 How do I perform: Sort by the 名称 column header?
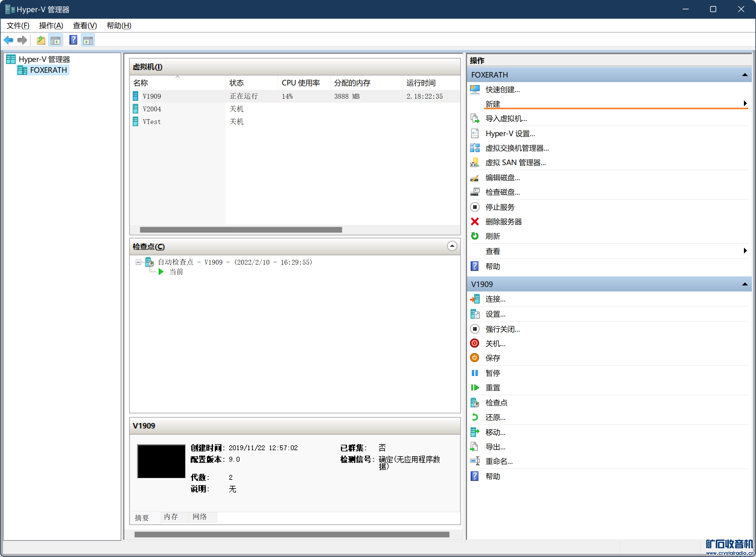[x=177, y=83]
